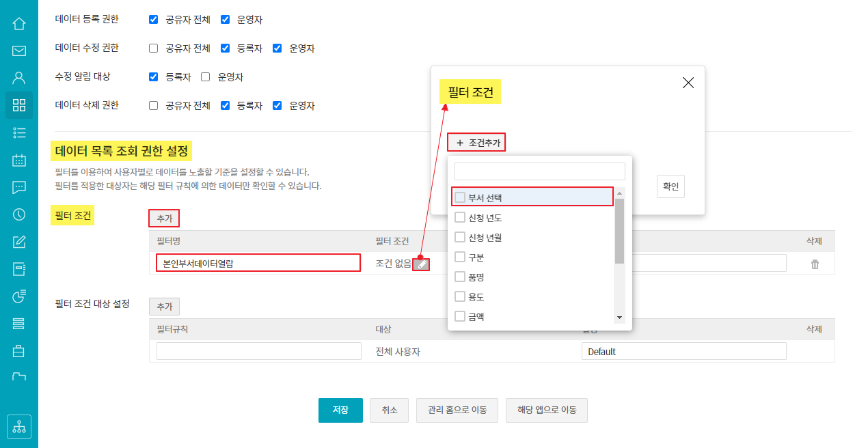Delete the filter row with trash icon

click(x=815, y=264)
